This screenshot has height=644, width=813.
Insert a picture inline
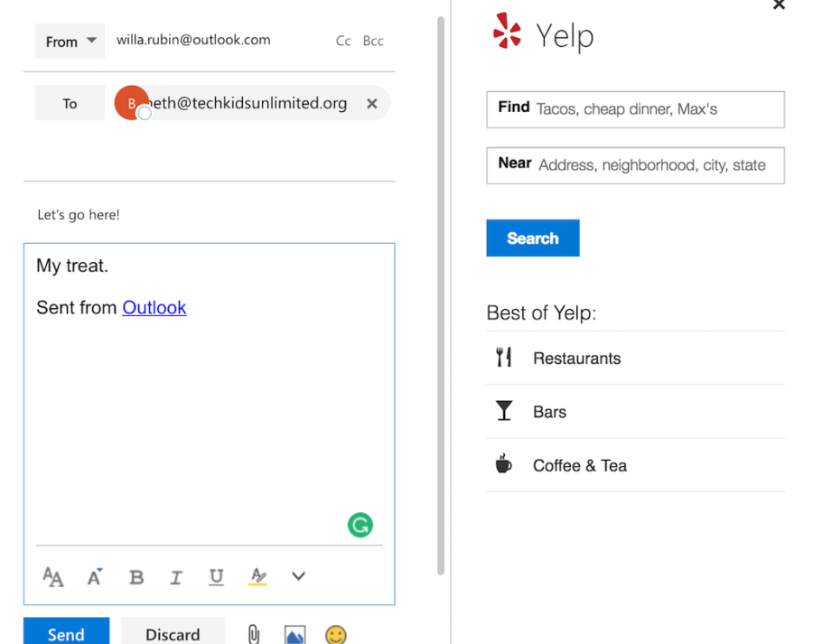coord(295,635)
